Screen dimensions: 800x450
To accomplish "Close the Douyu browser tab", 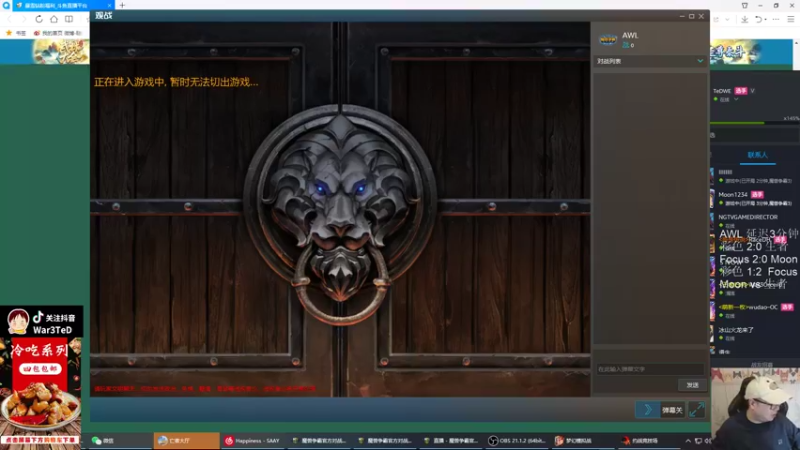I will (x=109, y=5).
